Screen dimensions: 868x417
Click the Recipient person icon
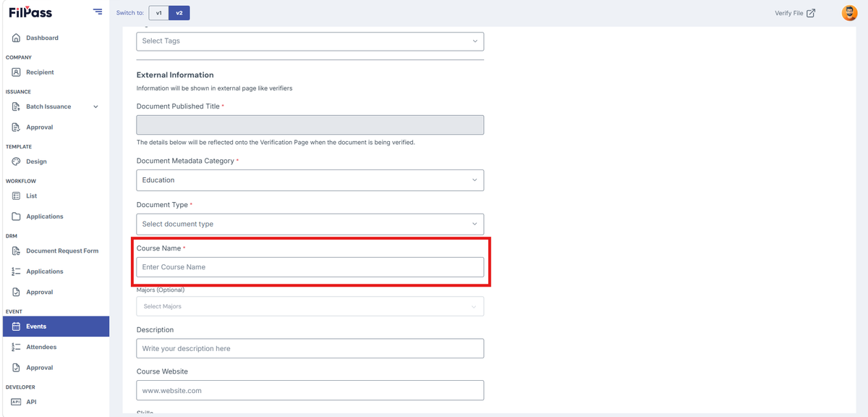[16, 72]
